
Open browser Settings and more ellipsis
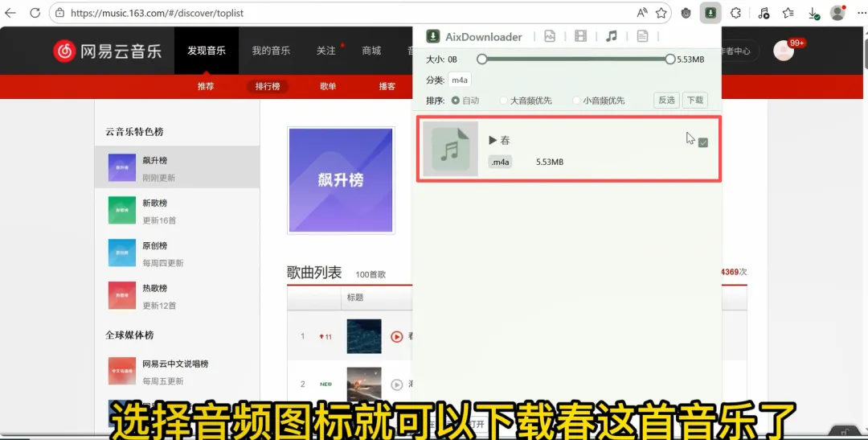862,13
